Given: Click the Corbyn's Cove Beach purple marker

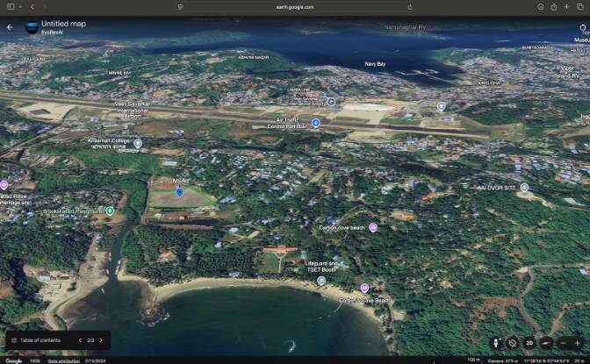Looking at the screenshot, I should (x=364, y=288).
